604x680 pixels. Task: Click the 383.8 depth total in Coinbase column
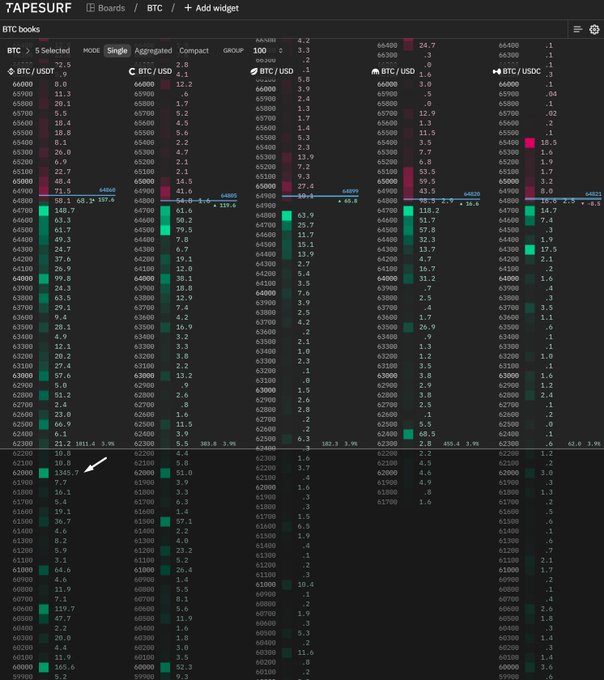208,444
